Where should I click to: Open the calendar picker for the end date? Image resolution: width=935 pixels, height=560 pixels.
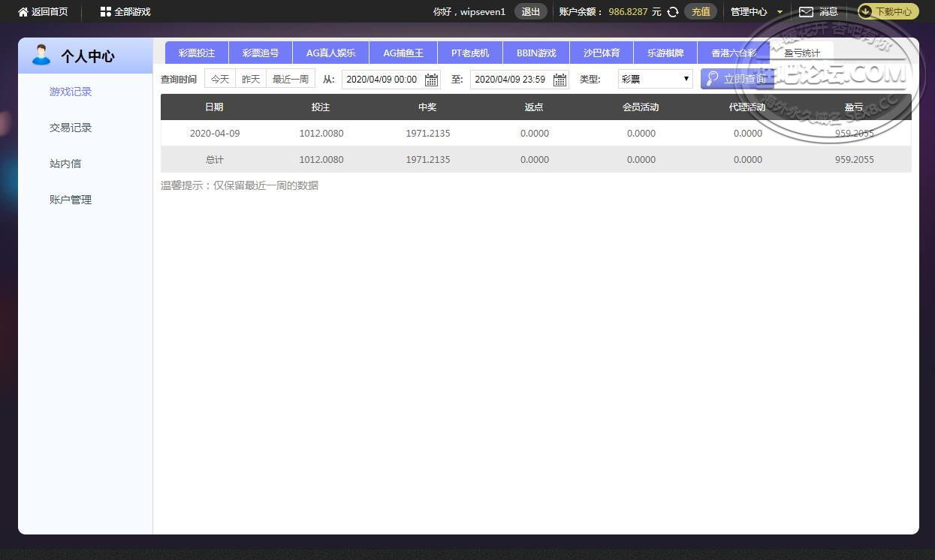point(559,80)
